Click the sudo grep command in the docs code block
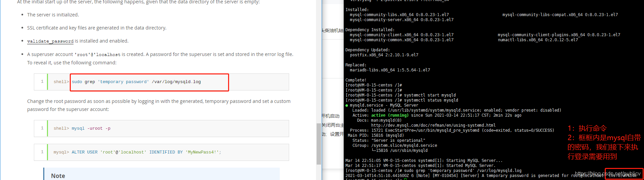Image resolution: width=644 pixels, height=180 pixels. 136,82
